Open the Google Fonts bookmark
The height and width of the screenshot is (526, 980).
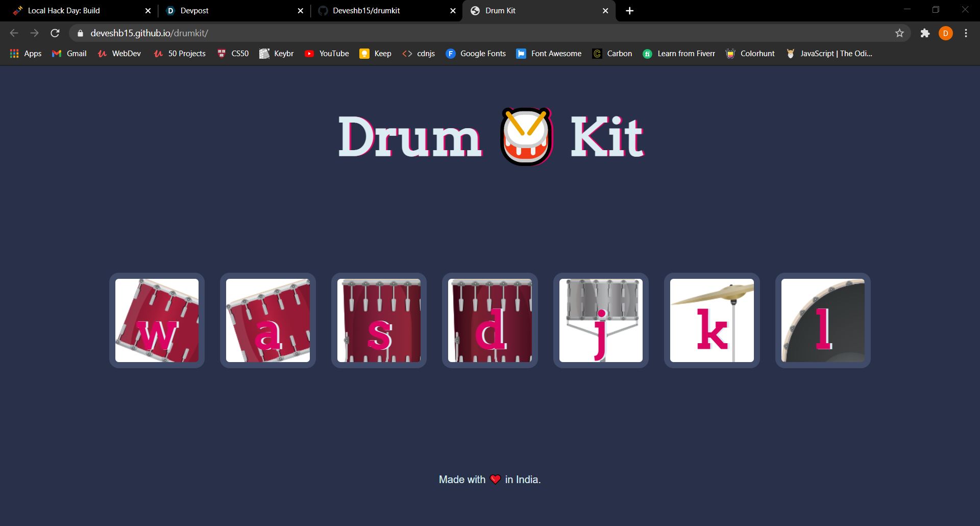coord(475,53)
